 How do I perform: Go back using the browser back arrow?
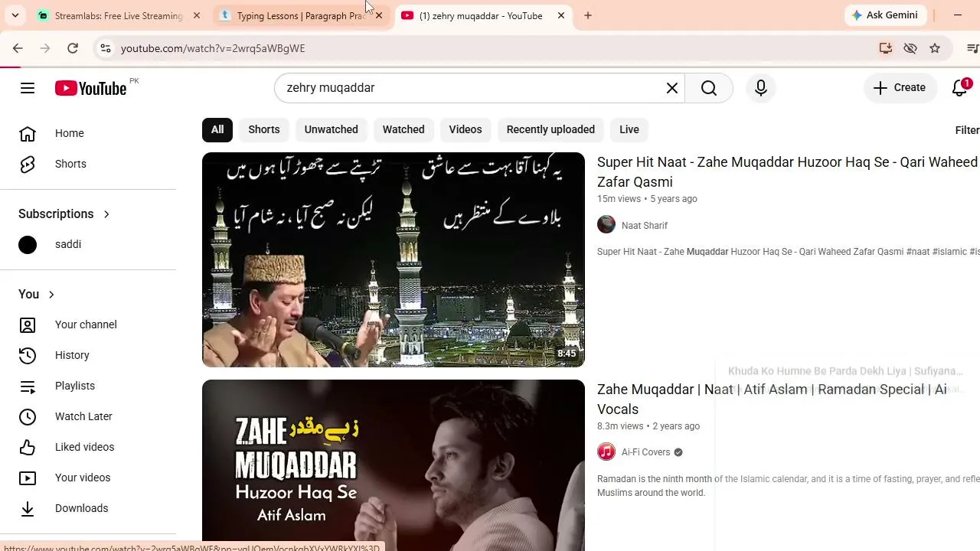pyautogui.click(x=18, y=48)
